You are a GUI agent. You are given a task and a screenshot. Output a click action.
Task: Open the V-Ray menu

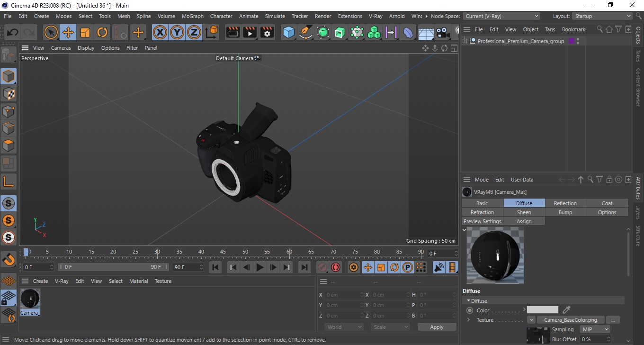click(x=376, y=16)
